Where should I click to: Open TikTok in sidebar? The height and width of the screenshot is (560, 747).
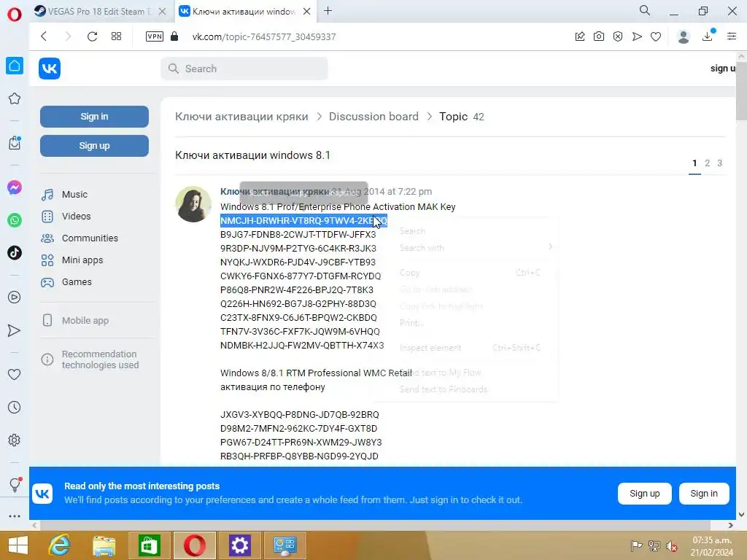click(x=15, y=252)
